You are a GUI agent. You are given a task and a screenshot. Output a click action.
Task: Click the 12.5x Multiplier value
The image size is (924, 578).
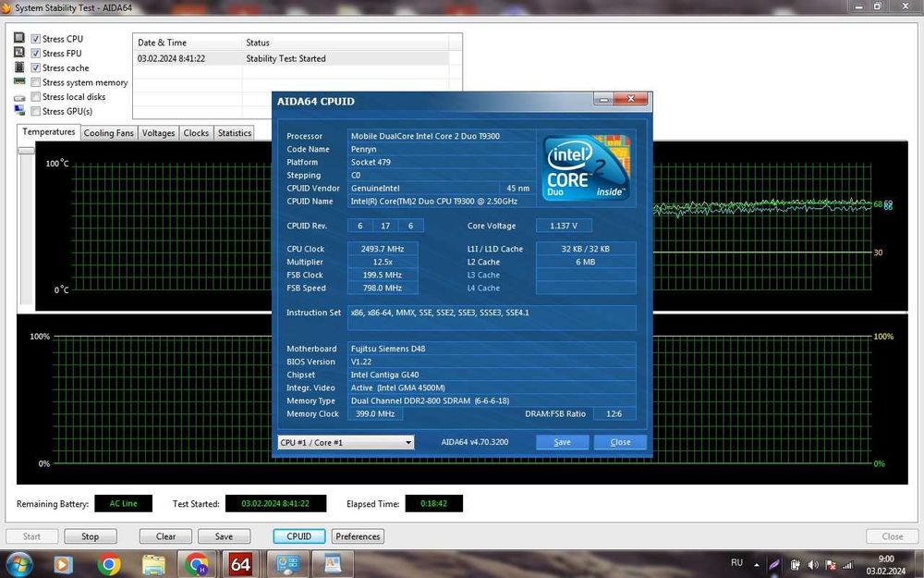(x=383, y=262)
